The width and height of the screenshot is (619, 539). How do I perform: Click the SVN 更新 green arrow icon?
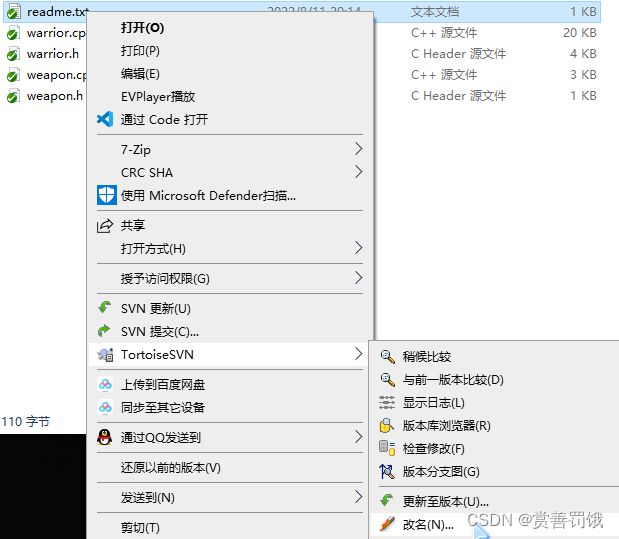pyautogui.click(x=105, y=307)
